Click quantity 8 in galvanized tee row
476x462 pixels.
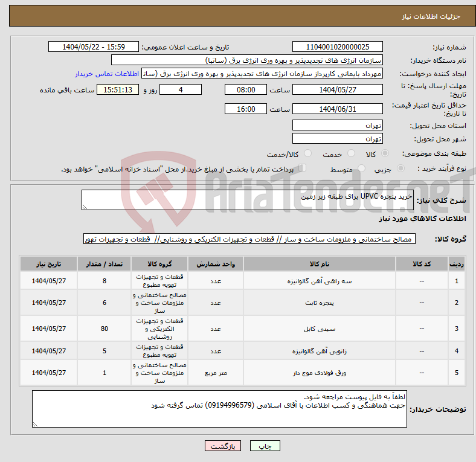click(x=104, y=281)
